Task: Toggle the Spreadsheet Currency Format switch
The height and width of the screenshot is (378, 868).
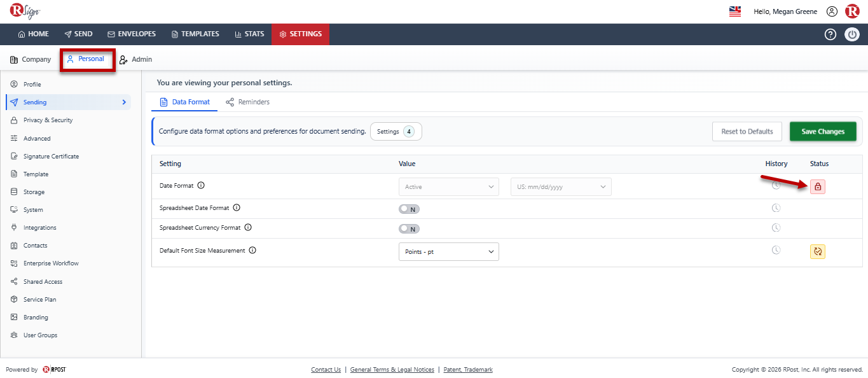Action: (409, 229)
